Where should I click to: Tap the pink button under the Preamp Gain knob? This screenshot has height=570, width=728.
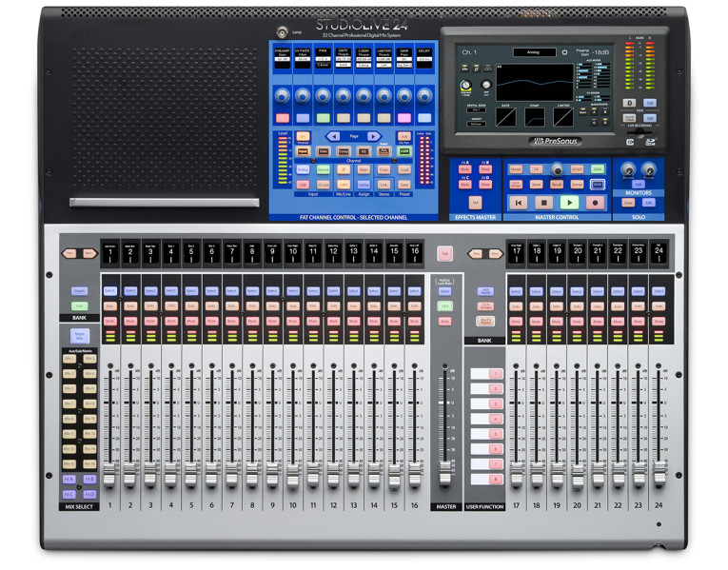point(283,118)
